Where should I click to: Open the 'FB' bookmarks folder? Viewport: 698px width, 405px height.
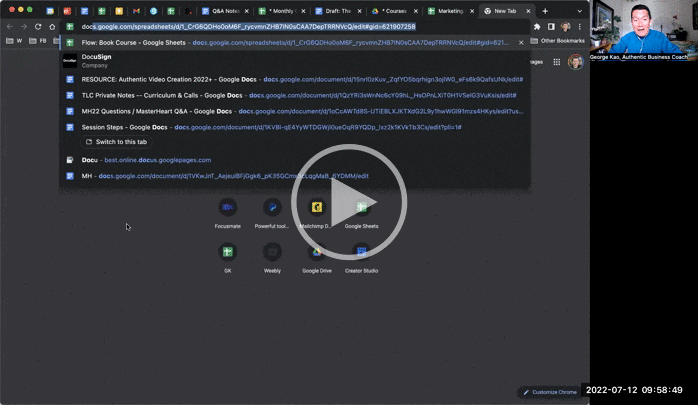tap(38, 41)
